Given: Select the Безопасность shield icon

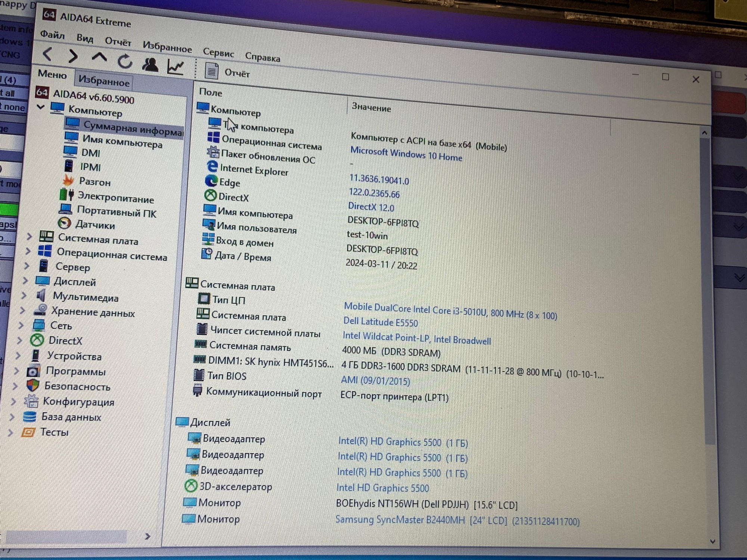Looking at the screenshot, I should [33, 385].
